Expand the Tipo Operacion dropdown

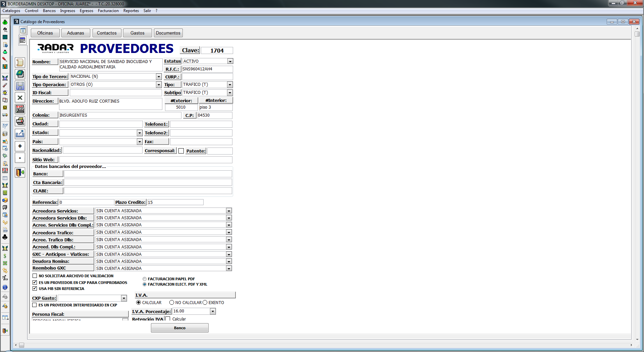click(x=159, y=85)
